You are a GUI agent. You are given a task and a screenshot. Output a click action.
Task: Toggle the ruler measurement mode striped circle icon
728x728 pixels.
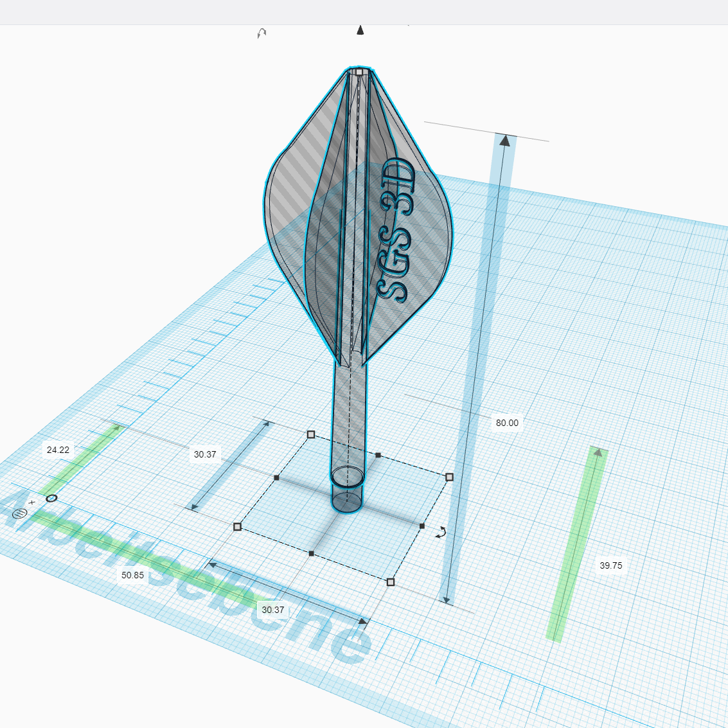(19, 513)
